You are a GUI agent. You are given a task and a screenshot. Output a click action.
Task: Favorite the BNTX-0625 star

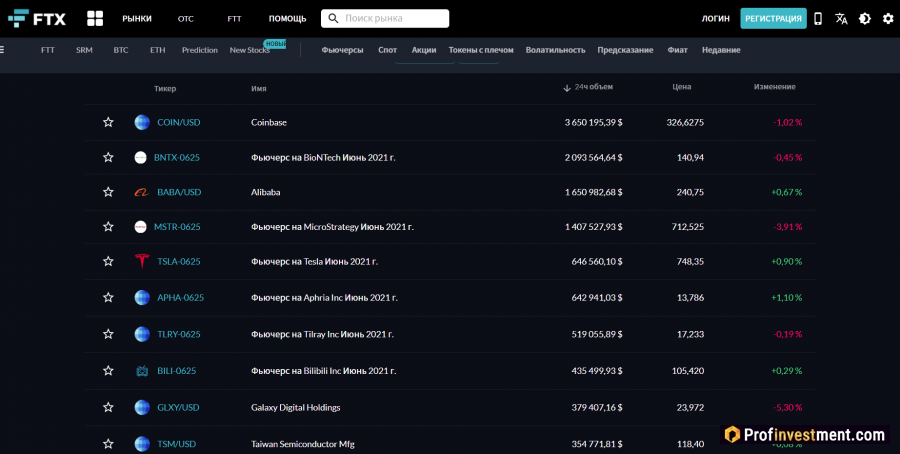pos(108,157)
